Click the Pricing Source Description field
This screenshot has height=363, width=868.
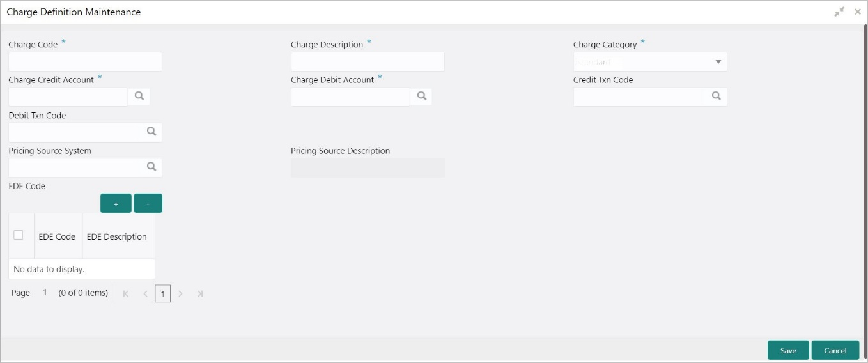(368, 167)
